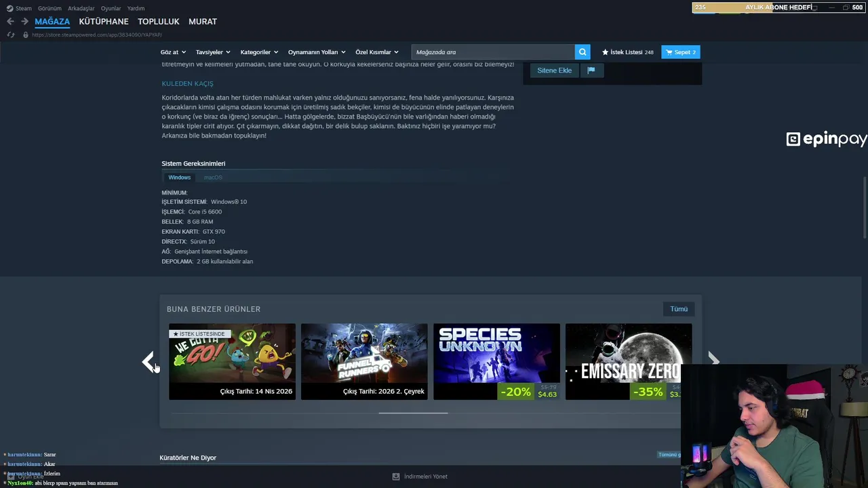868x488 pixels.
Task: Go to previous similar products slide
Action: click(149, 361)
